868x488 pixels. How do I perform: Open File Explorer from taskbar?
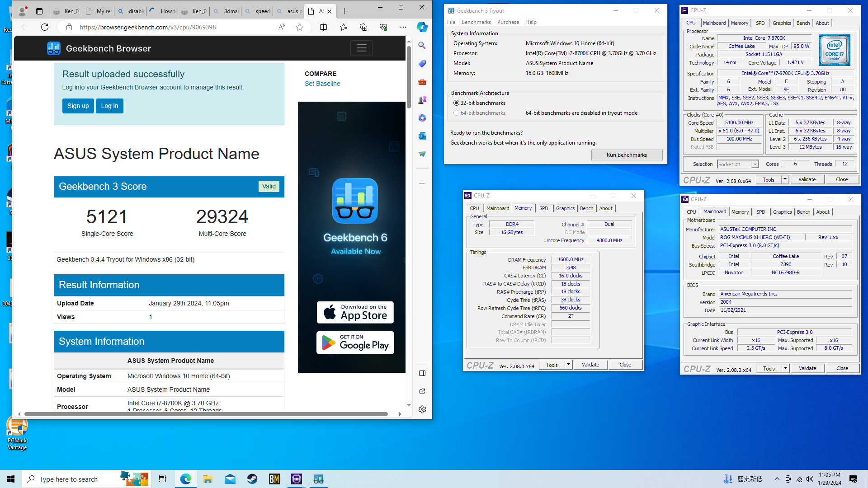(208, 479)
